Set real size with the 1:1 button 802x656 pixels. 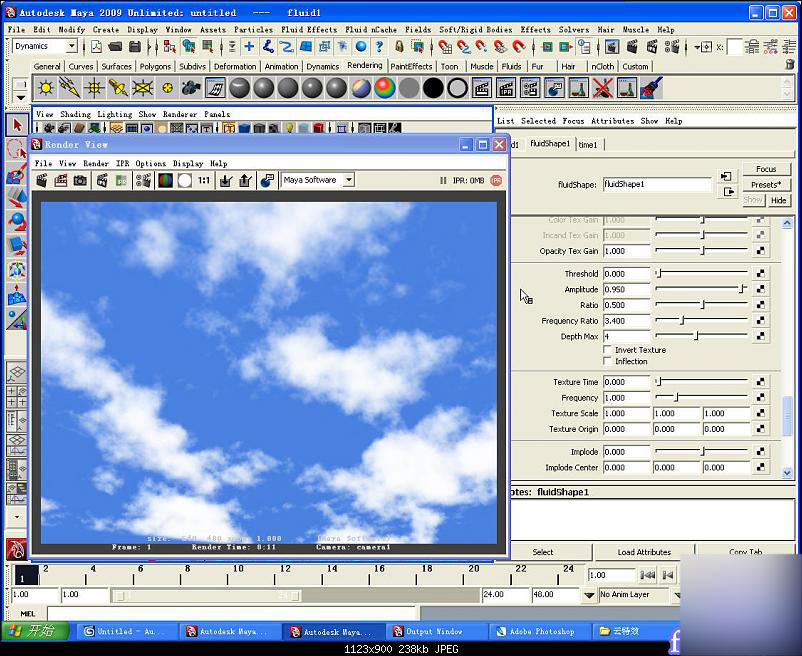pos(204,180)
